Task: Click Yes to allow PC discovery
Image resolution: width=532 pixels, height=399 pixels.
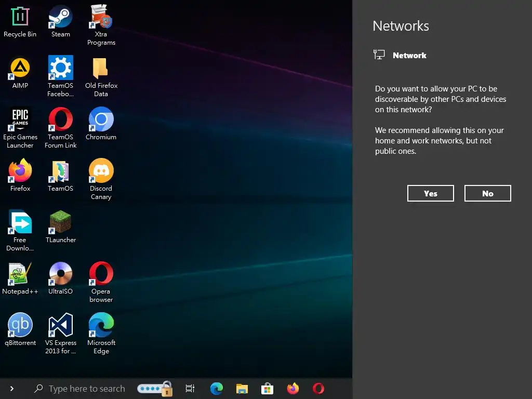Action: [430, 193]
